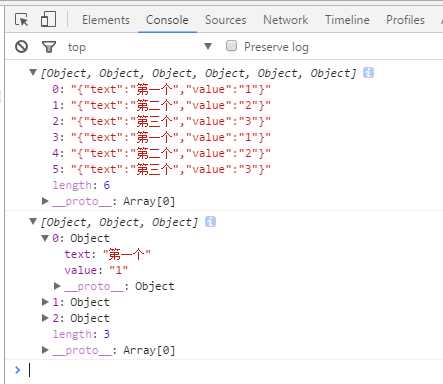443x384 pixels.
Task: Select row 1 string with 第二个 value 2
Action: pos(161,105)
